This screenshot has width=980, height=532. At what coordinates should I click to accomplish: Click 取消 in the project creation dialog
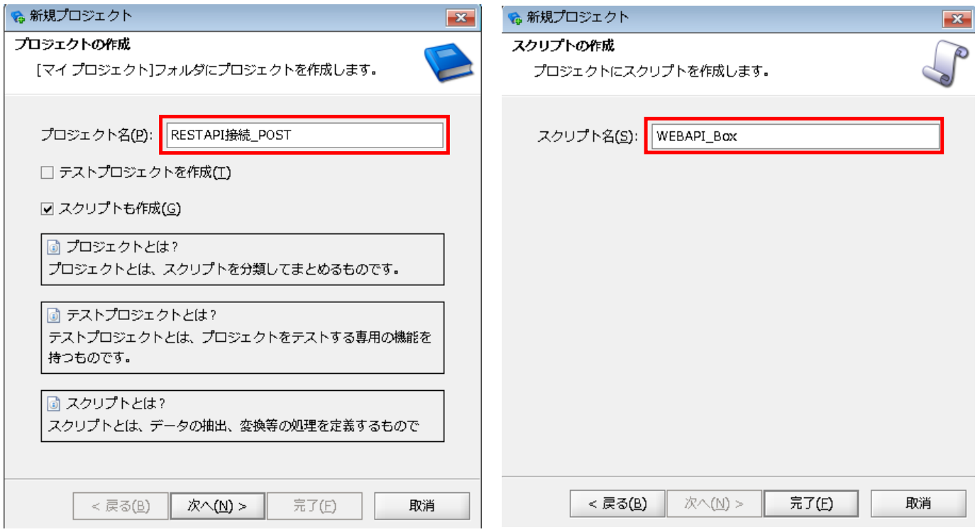(422, 506)
